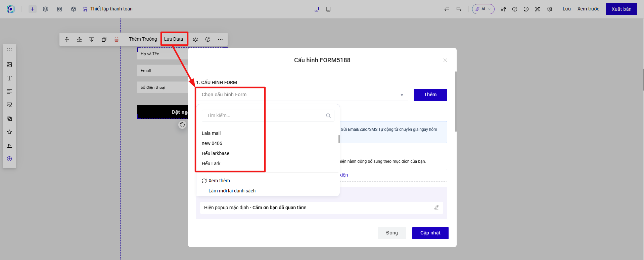
Task: Click the Email form field on canvas
Action: [x=163, y=71]
